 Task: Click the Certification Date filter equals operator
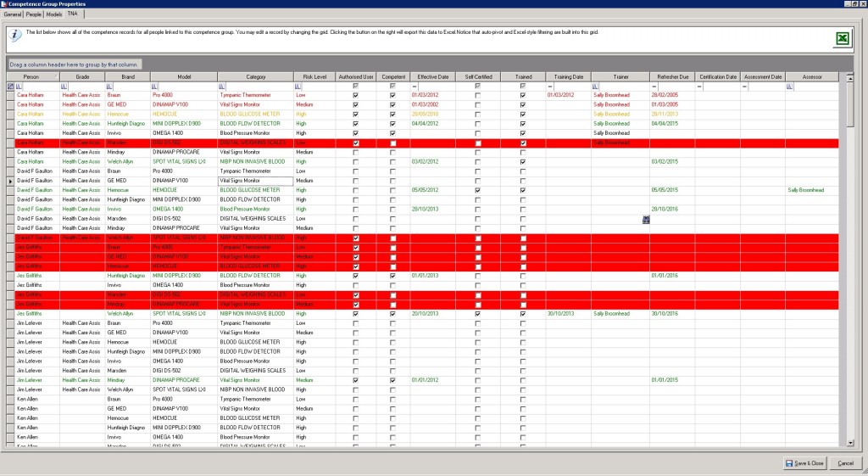[699, 87]
